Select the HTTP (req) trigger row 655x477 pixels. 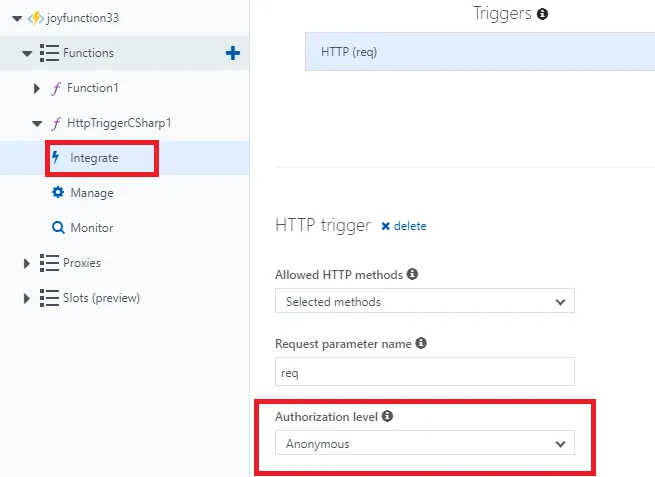(480, 51)
